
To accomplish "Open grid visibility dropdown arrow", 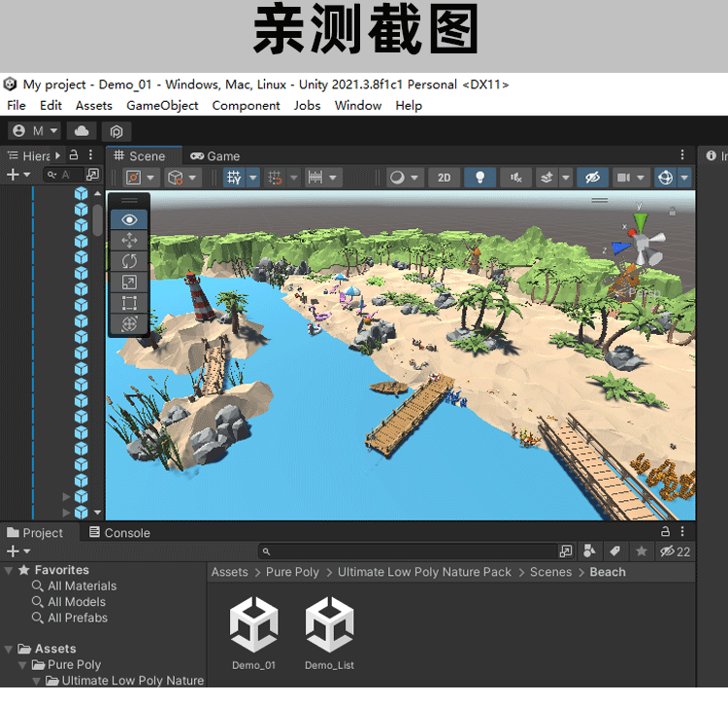I will 253,178.
